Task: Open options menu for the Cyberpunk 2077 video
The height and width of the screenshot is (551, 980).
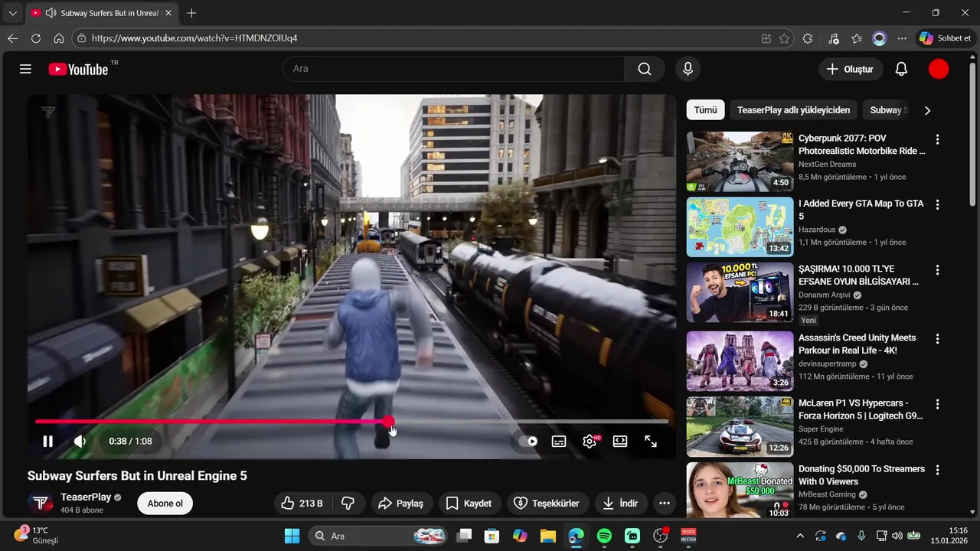Action: (937, 139)
